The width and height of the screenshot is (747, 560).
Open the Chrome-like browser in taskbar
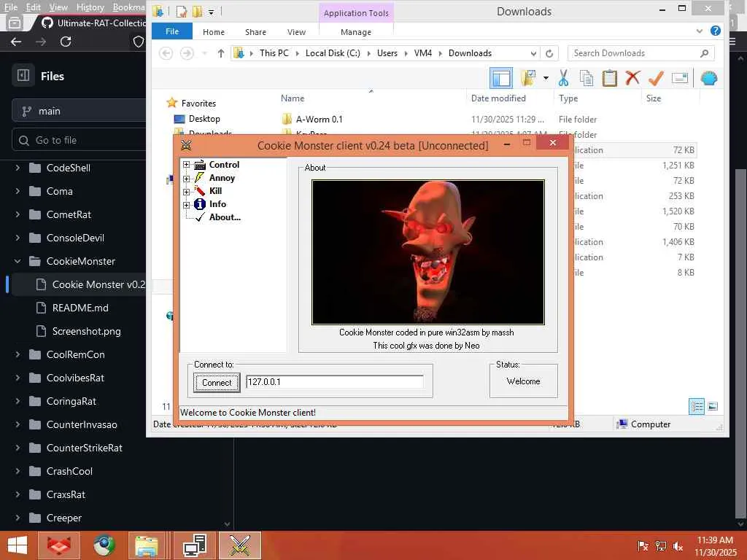pyautogui.click(x=104, y=545)
